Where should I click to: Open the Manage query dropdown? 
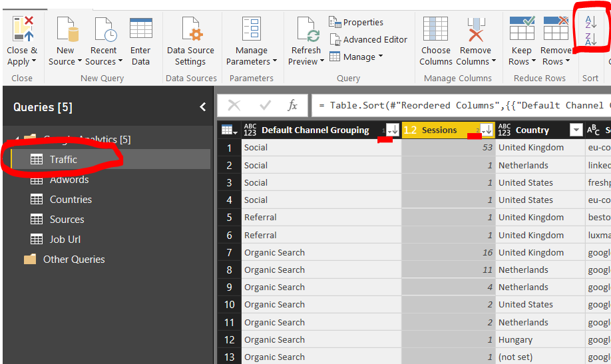356,57
